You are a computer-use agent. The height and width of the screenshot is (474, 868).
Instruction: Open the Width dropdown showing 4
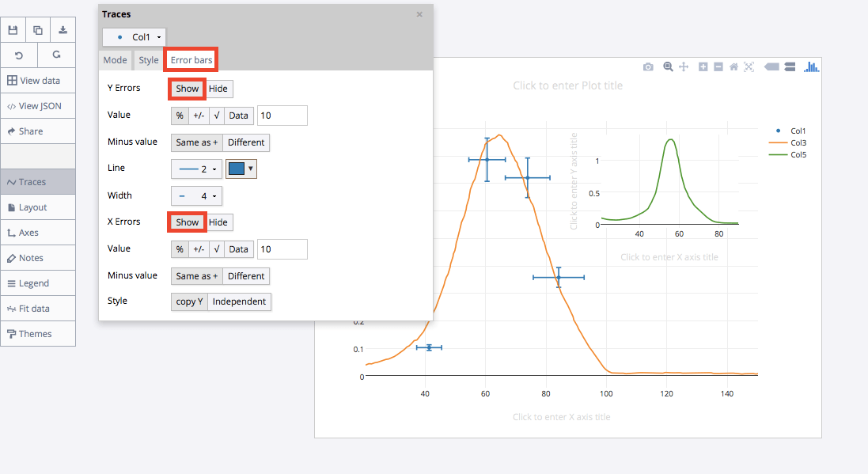tap(196, 196)
